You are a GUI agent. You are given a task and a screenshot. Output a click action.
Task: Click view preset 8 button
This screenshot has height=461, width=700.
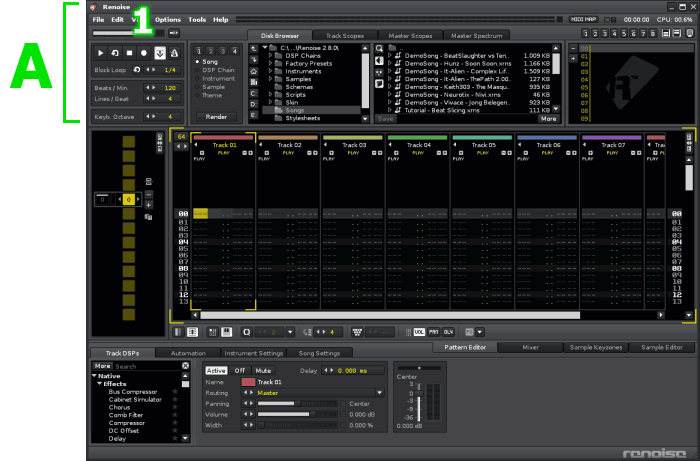point(653,33)
